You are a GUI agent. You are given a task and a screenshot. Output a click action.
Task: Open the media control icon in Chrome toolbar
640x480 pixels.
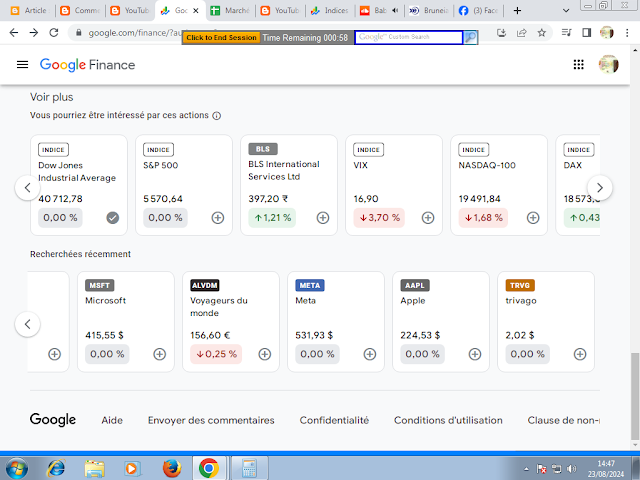567,33
